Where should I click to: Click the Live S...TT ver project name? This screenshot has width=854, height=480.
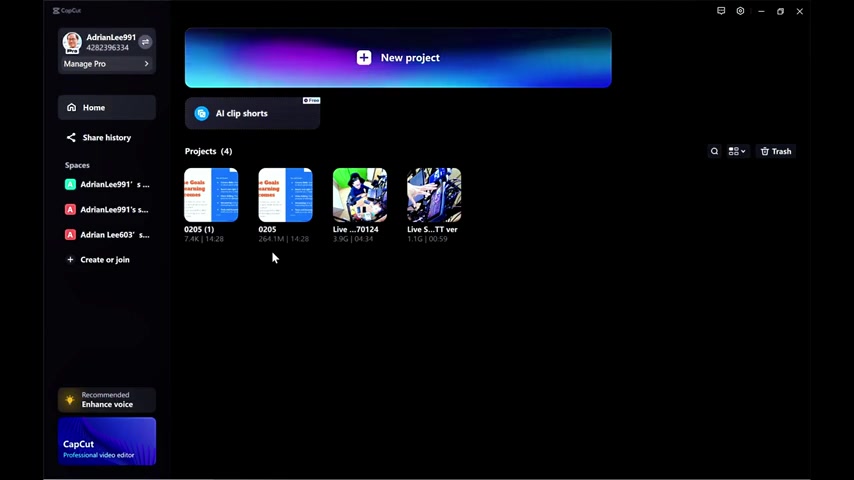(x=432, y=229)
